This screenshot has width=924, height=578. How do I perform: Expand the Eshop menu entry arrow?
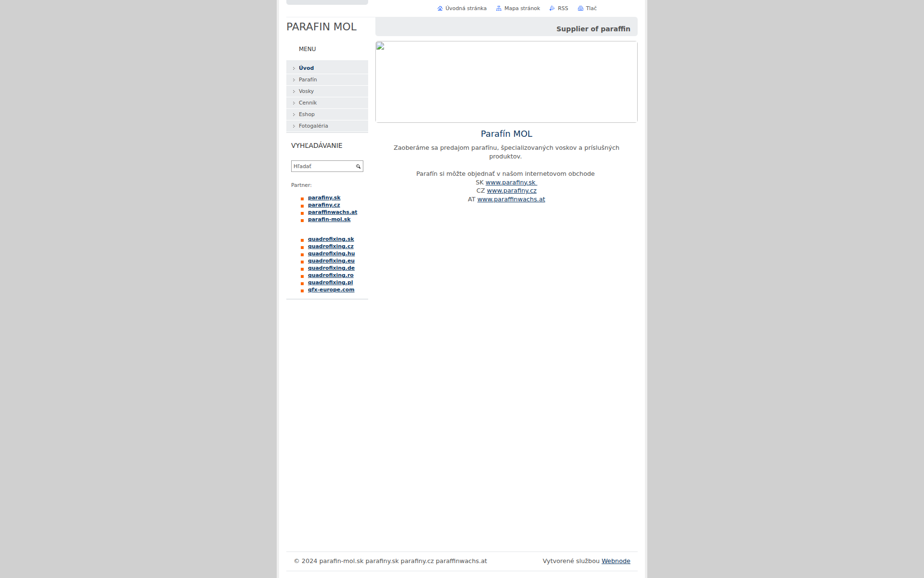pyautogui.click(x=294, y=115)
